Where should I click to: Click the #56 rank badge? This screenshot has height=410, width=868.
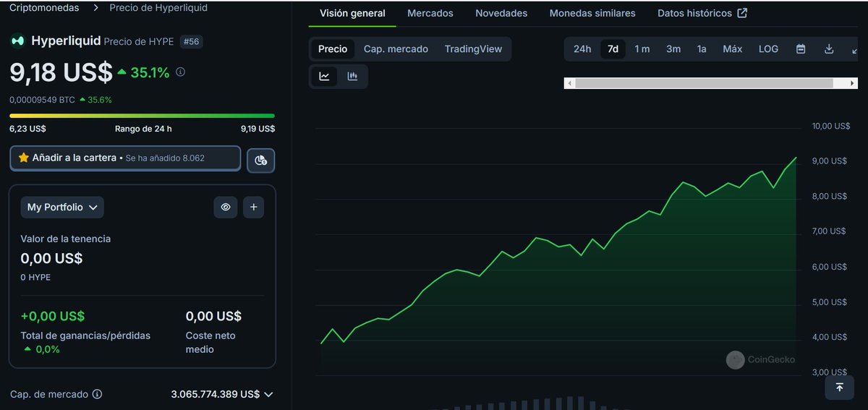tap(191, 42)
